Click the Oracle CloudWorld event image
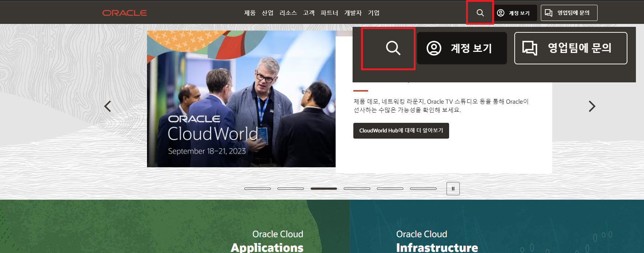 click(241, 99)
